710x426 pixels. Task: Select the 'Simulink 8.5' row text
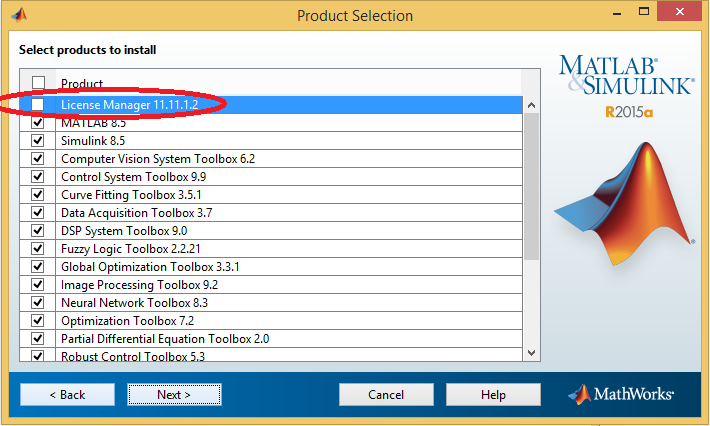93,141
